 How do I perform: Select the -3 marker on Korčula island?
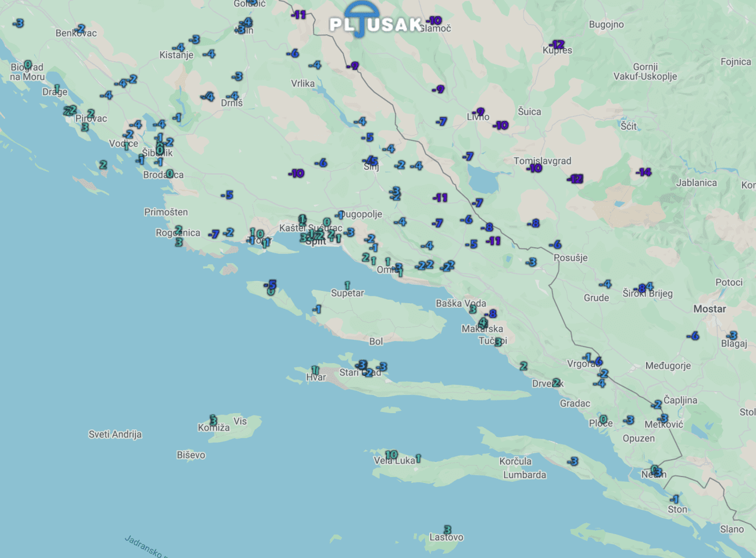[x=573, y=461]
